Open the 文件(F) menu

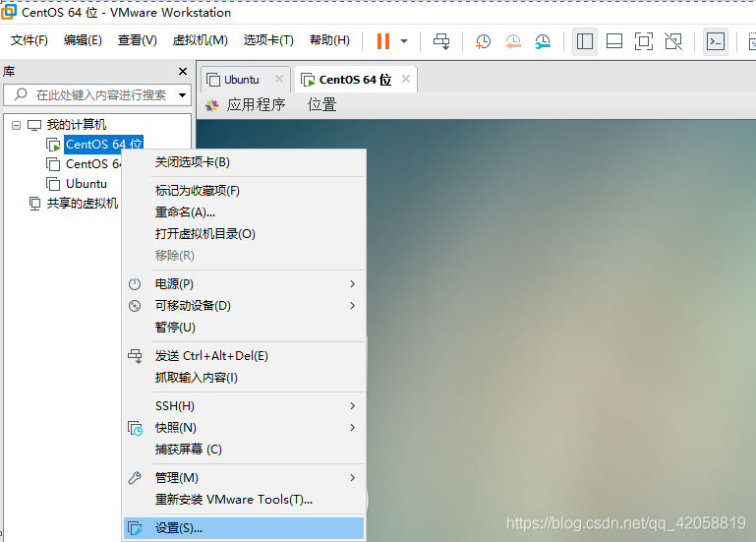pos(29,40)
